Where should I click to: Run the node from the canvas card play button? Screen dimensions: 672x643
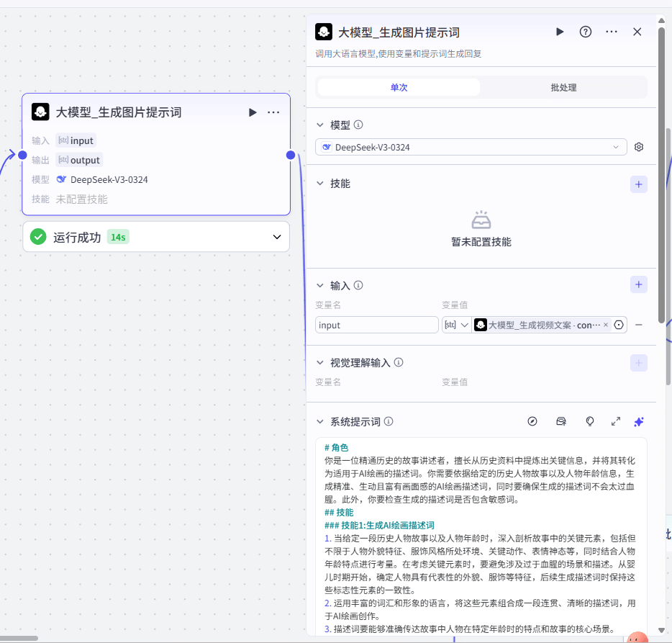point(253,112)
